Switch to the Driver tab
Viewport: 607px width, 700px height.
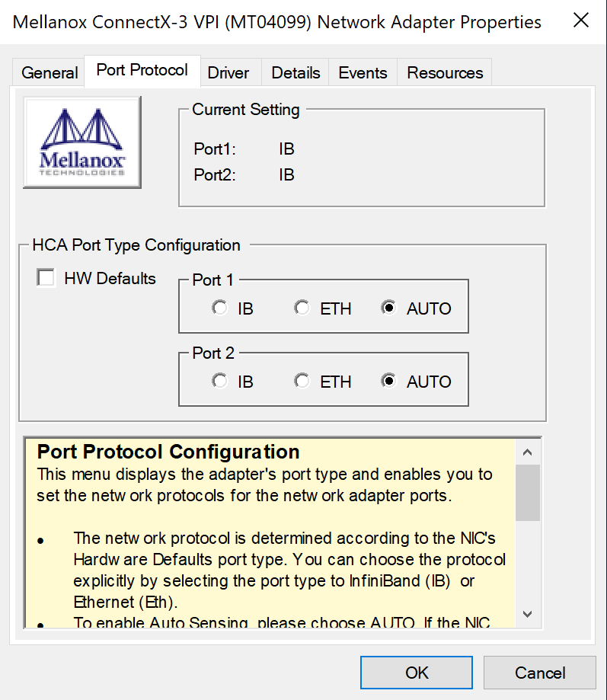point(228,73)
